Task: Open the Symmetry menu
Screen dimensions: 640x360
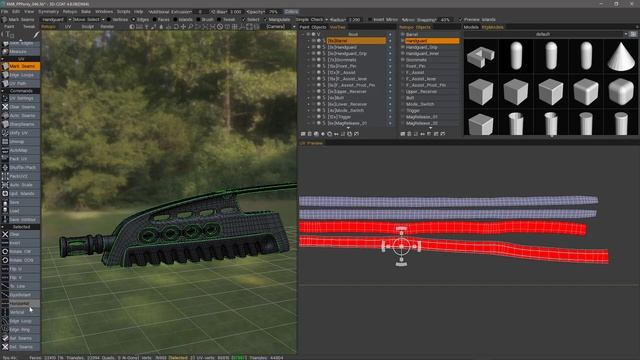Action: coord(48,12)
